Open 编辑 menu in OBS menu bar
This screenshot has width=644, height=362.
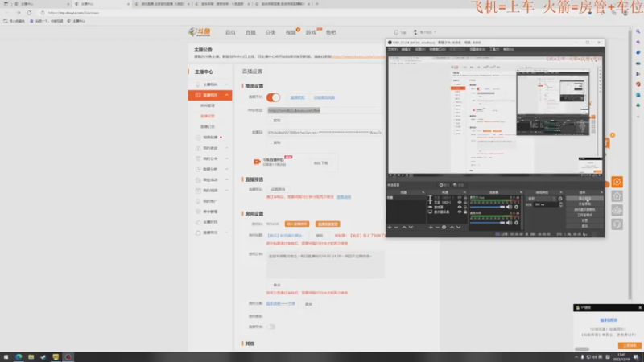point(406,49)
